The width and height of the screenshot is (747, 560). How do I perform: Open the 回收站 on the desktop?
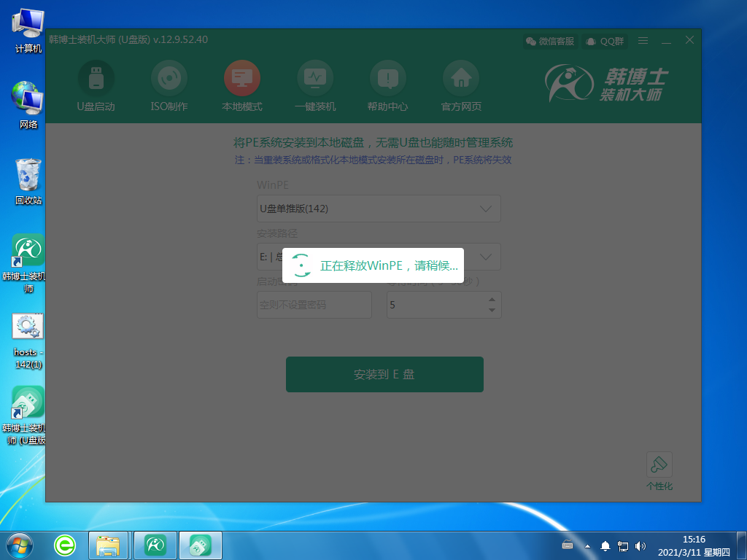click(27, 175)
